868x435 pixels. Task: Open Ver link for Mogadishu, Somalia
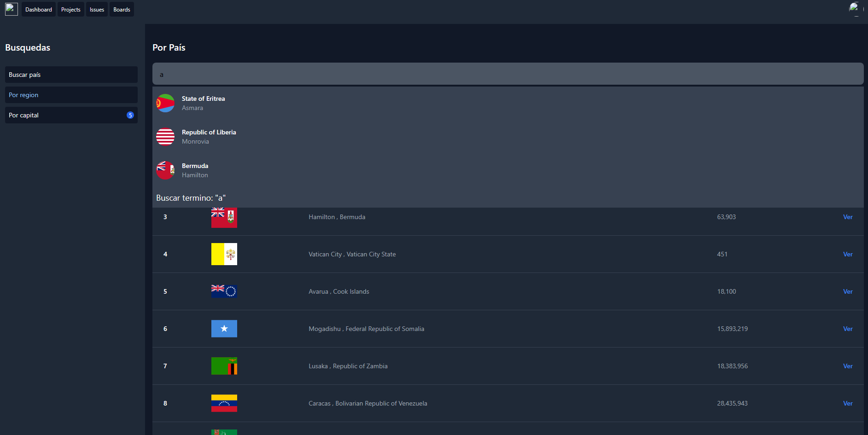(x=848, y=329)
